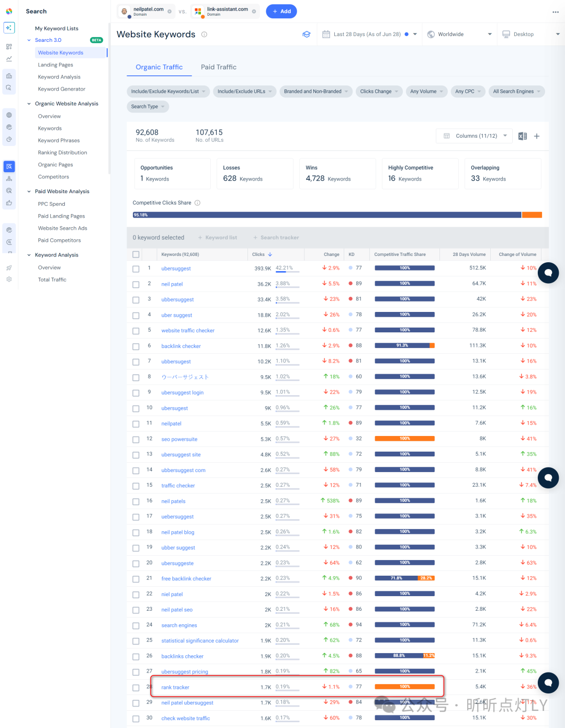Open the rank tracker keyword link
This screenshot has height=728, width=565.
click(x=175, y=688)
